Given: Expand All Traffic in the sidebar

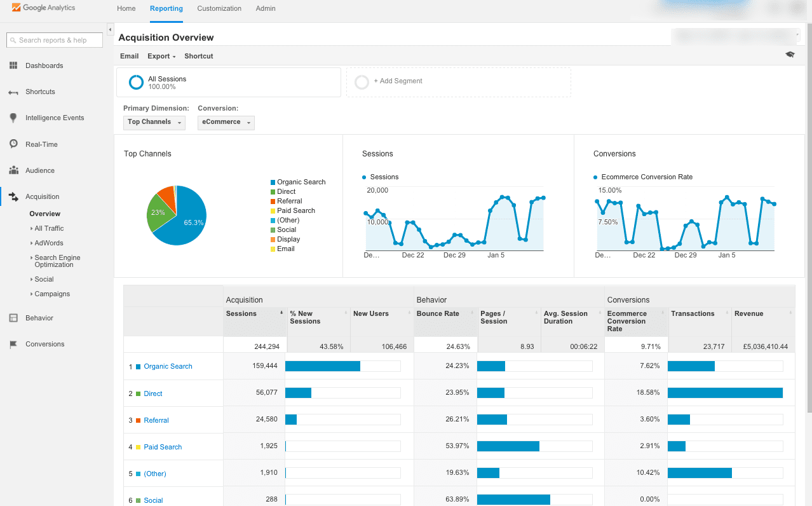Looking at the screenshot, I should [49, 228].
